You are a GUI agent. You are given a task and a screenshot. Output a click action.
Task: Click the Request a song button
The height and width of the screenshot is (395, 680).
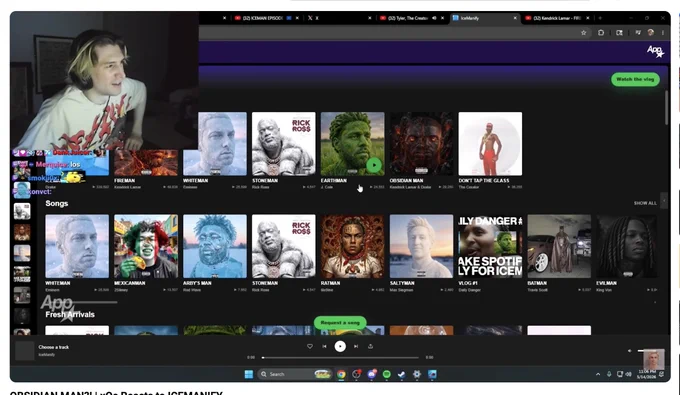[340, 323]
